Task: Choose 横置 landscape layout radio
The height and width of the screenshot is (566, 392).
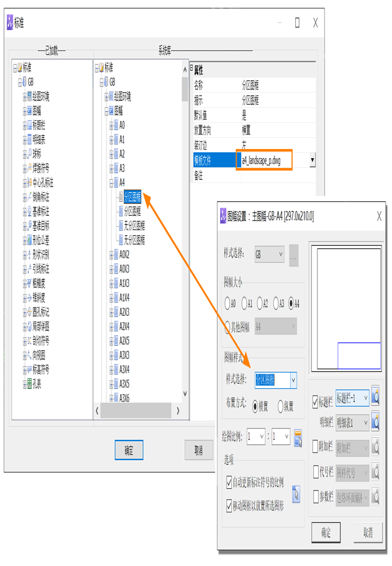Action: pos(255,407)
